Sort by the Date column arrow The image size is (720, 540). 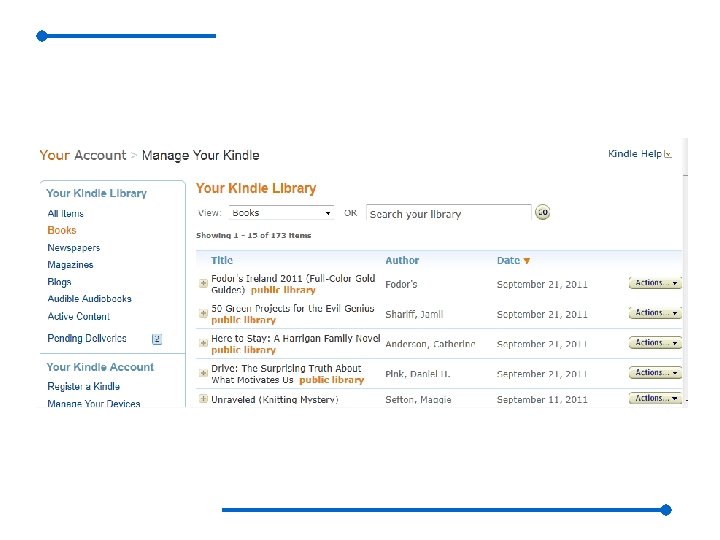tap(527, 261)
